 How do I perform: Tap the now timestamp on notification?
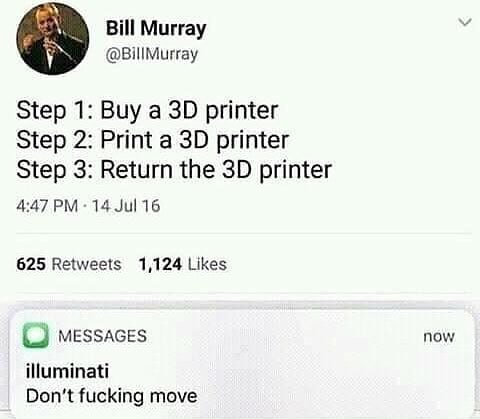pyautogui.click(x=439, y=336)
